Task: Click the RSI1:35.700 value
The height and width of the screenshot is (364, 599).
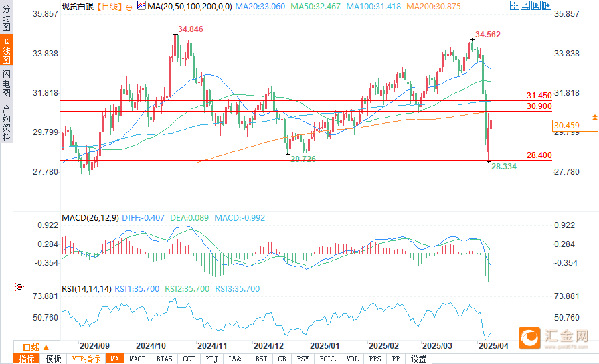Action: [x=137, y=289]
